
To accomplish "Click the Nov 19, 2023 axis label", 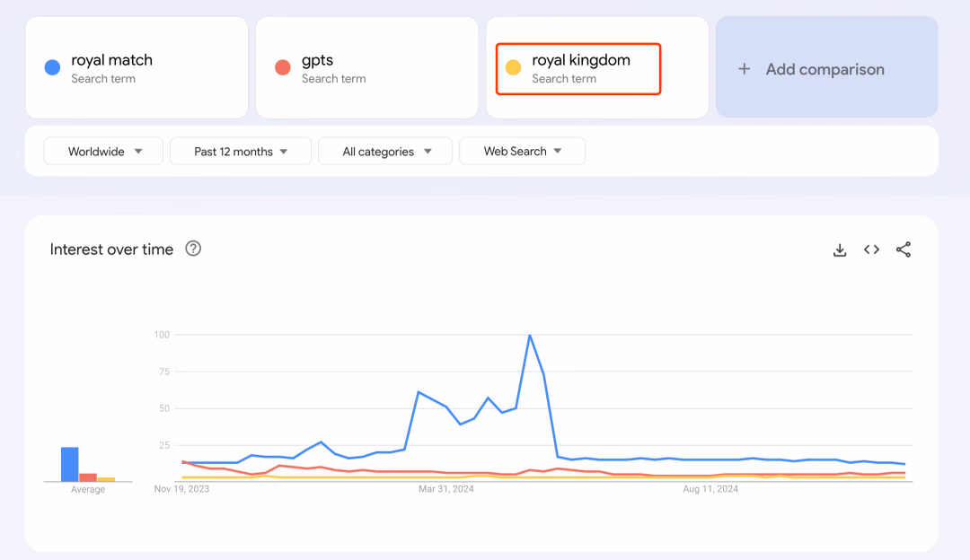I will point(181,489).
